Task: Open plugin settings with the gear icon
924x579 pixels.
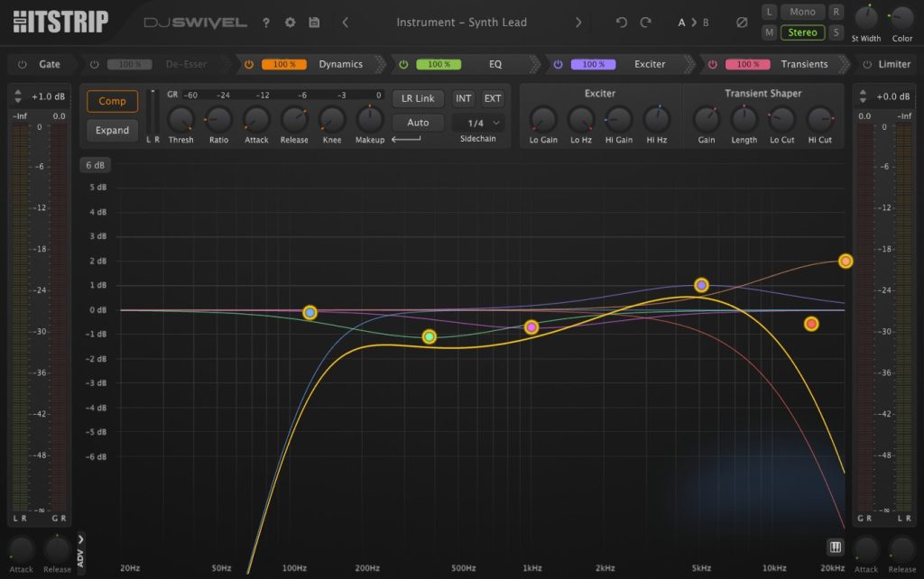Action: tap(290, 23)
